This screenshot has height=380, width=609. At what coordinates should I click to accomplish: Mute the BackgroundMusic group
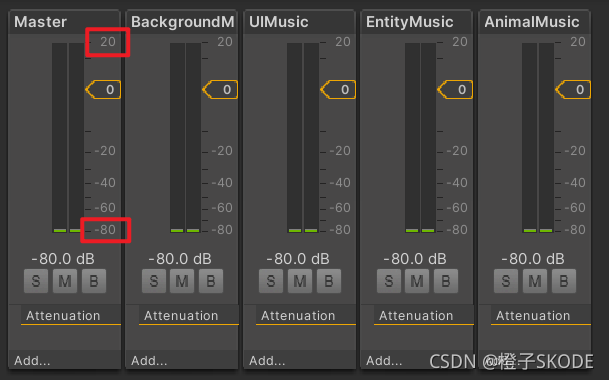pos(182,281)
